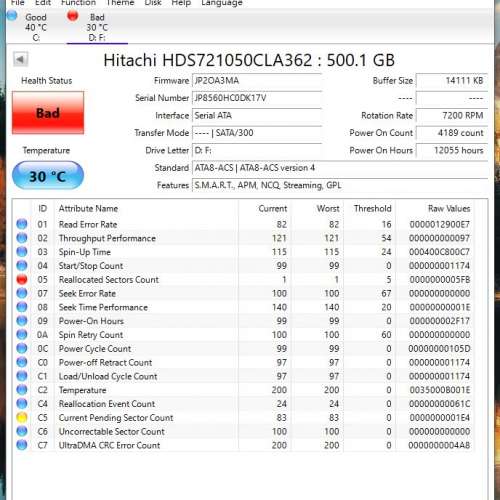Screen dimensions: 500x500
Task: Select the Spin Retry Count attribute name
Action: [91, 335]
